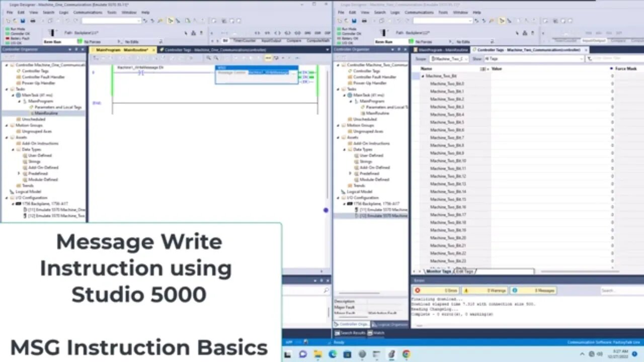644x362 pixels.
Task: Expand Predefined data types in Machine One
Action: pos(19,173)
